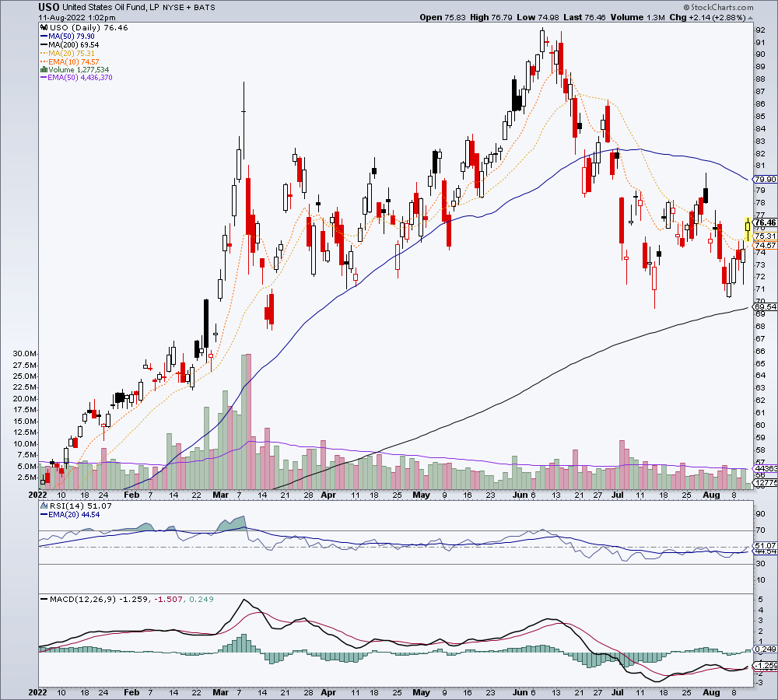Click the 'Jun' label under the price panel

point(520,495)
